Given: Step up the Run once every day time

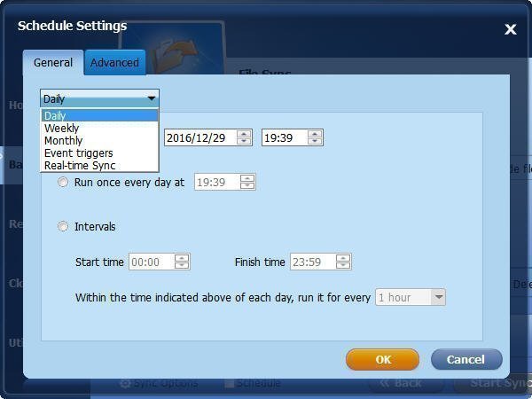Looking at the screenshot, I should [x=247, y=178].
